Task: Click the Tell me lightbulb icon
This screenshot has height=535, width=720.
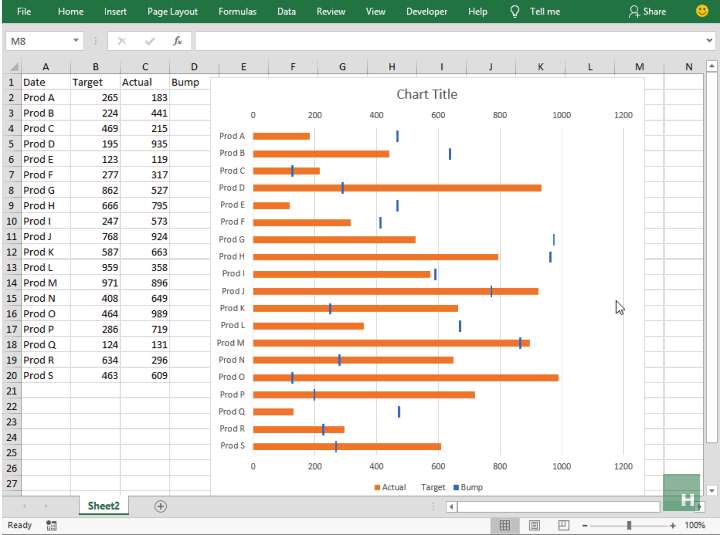Action: coord(515,11)
